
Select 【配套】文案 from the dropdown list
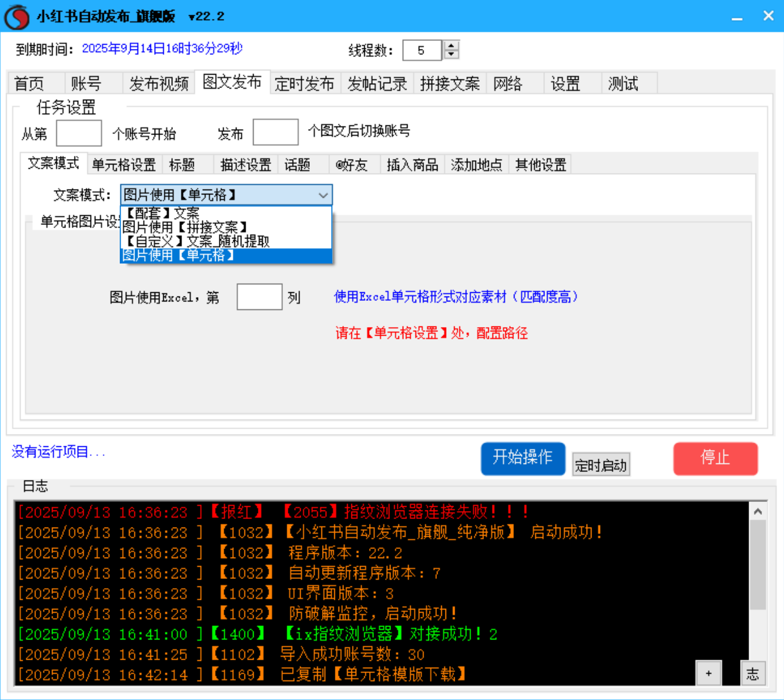coord(183,213)
